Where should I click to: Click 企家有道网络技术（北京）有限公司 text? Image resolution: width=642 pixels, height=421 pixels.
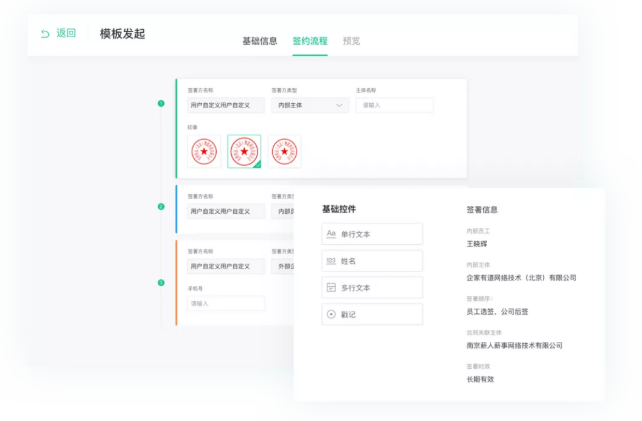click(521, 278)
